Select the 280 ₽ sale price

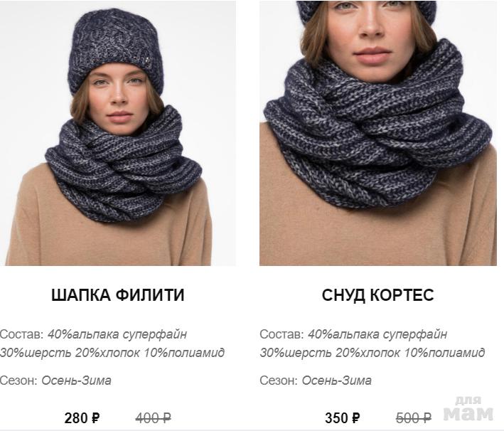tap(82, 418)
